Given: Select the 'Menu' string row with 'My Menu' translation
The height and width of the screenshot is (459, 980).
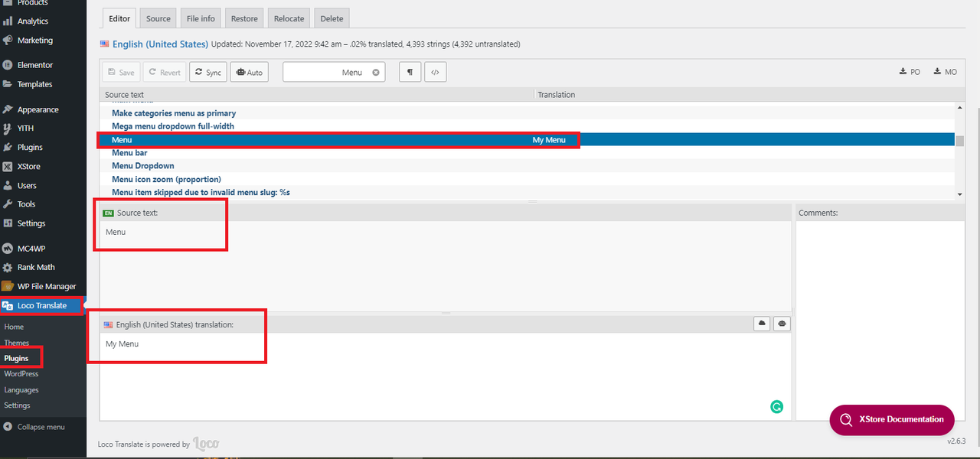Looking at the screenshot, I should [x=527, y=140].
